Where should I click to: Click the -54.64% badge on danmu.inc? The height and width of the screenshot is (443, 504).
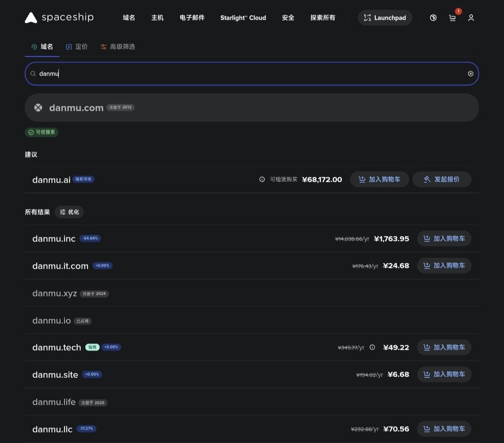click(90, 238)
